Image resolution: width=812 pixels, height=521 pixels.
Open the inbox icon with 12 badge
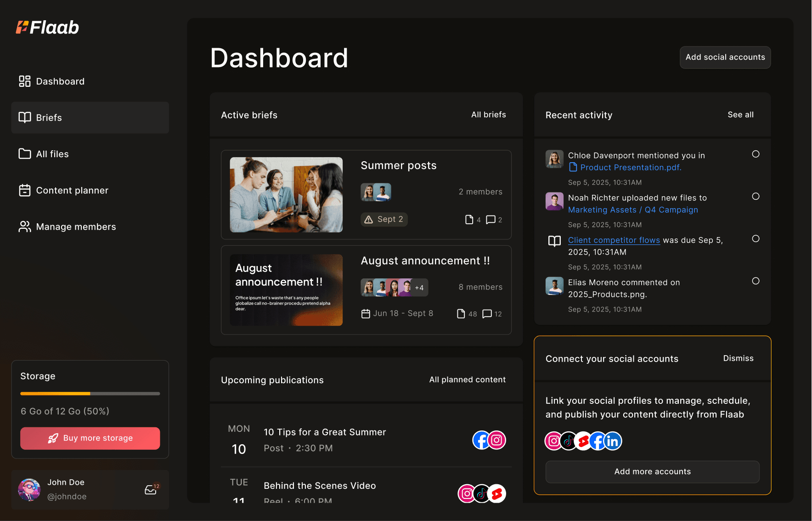[x=151, y=490]
